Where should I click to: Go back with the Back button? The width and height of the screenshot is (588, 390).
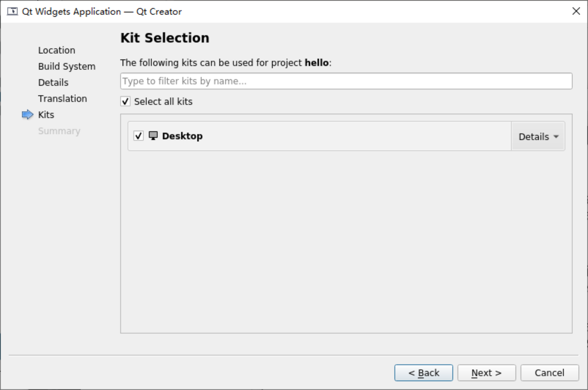click(423, 373)
